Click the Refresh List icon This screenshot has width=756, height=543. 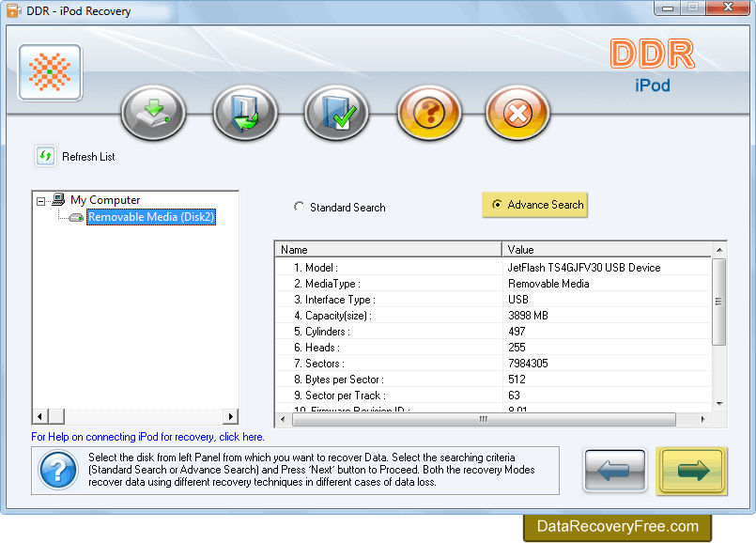pos(45,156)
